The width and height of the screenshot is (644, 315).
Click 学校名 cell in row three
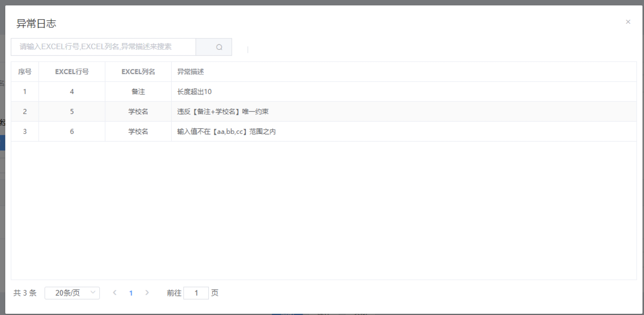(138, 132)
